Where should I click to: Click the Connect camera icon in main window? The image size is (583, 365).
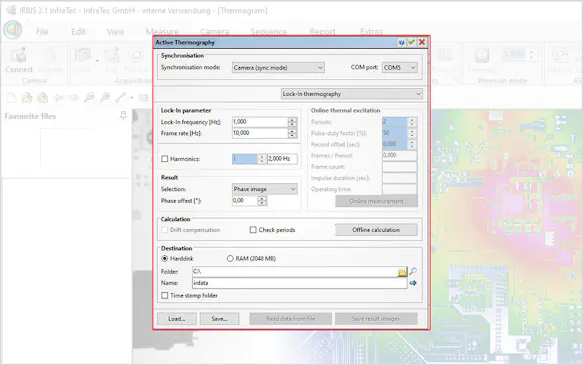coord(19,56)
